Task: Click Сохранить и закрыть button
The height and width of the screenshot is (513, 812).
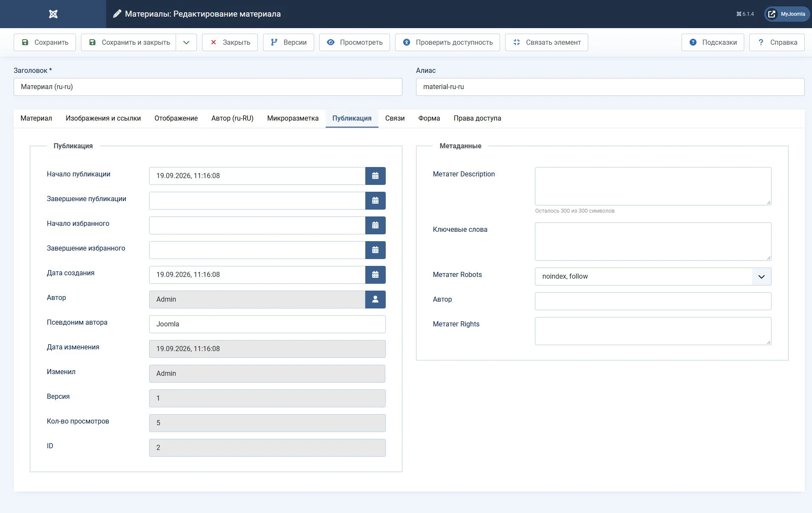Action: coord(129,43)
